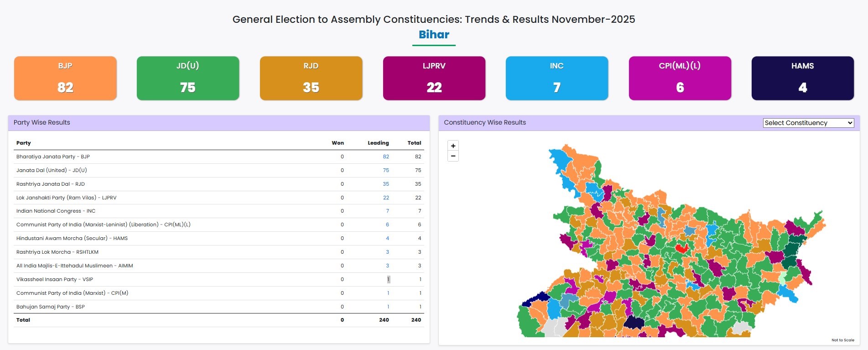Click Bahujan Samaj Party leading count link
This screenshot has width=868, height=350.
(388, 307)
